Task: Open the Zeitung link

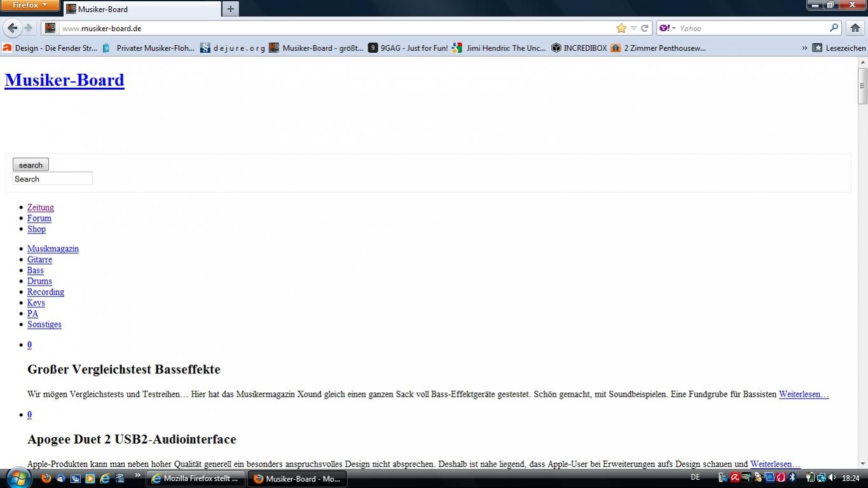Action: [41, 207]
